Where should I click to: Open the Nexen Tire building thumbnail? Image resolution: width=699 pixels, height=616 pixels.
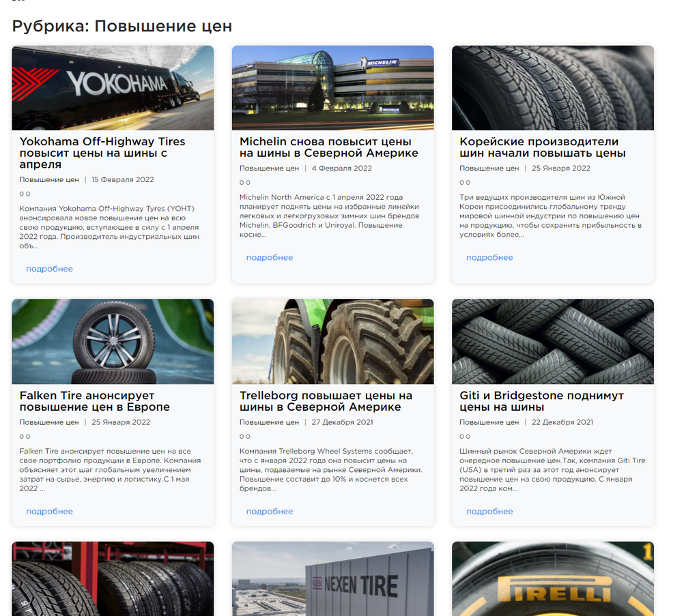click(x=332, y=578)
